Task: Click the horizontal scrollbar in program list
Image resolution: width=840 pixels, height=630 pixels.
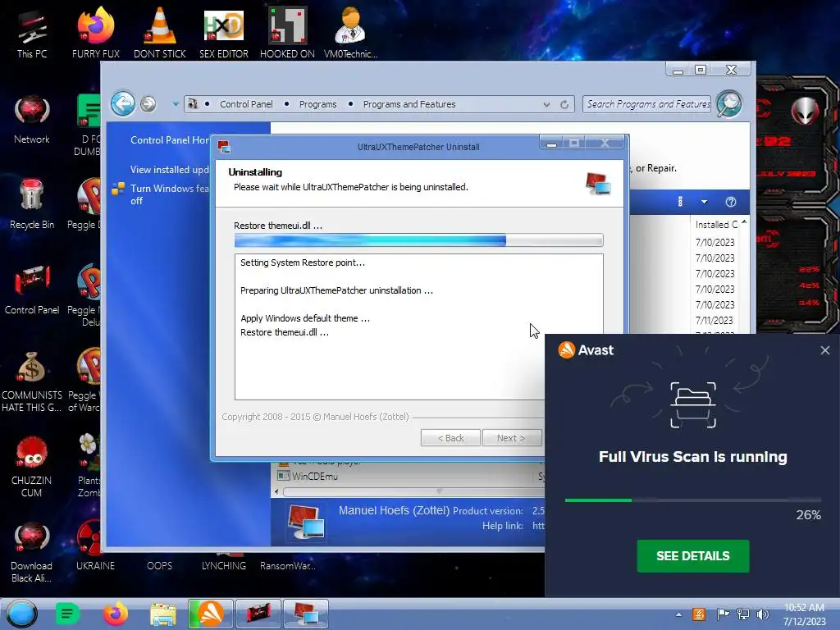Action: pyautogui.click(x=413, y=491)
